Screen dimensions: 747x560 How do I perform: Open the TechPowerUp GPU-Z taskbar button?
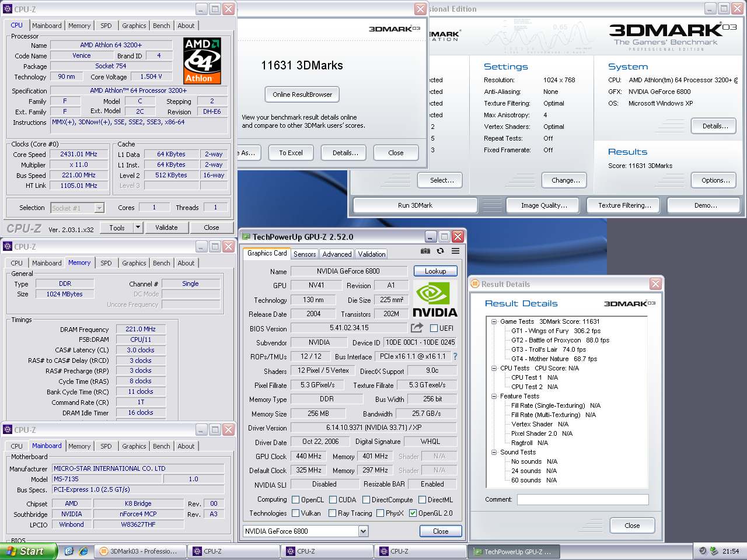click(x=514, y=552)
